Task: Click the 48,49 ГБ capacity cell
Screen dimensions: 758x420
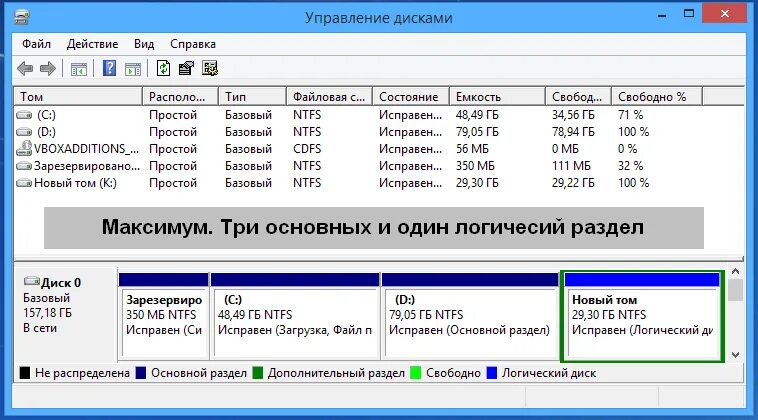Action: (x=477, y=115)
